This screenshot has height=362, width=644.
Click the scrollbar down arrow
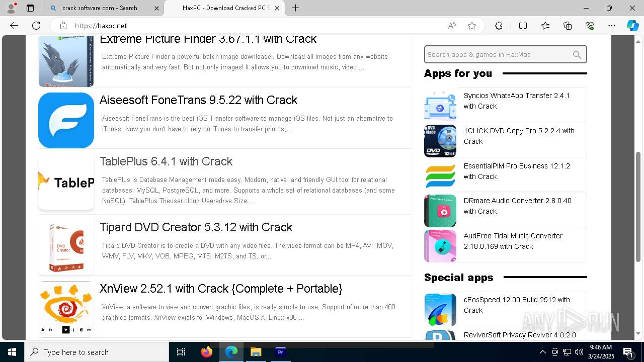638,333
